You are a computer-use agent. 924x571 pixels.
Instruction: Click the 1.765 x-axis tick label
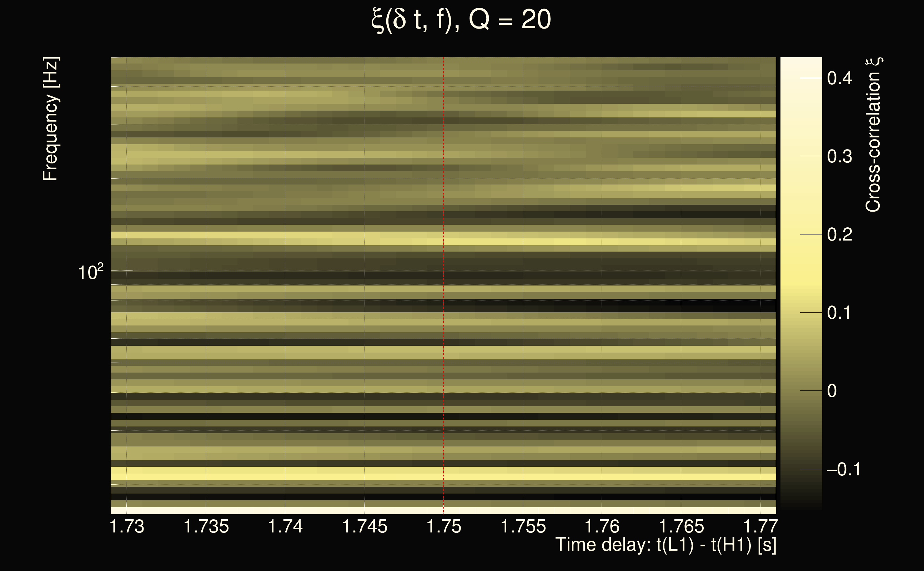pos(682,526)
